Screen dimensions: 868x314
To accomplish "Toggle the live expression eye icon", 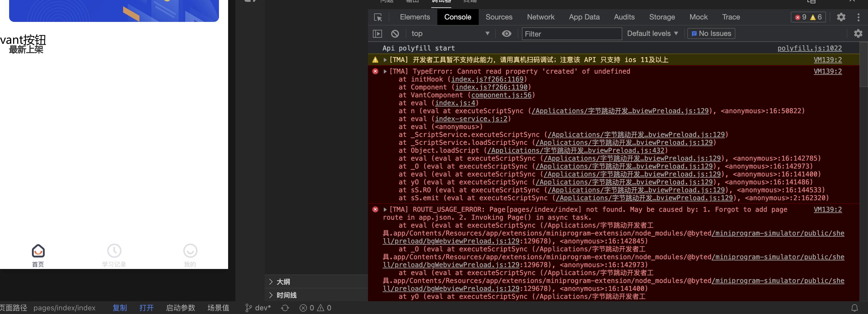I will [x=506, y=34].
